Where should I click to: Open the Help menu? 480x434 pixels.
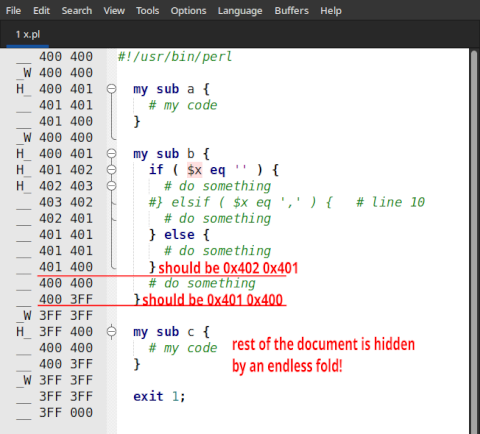pyautogui.click(x=331, y=11)
